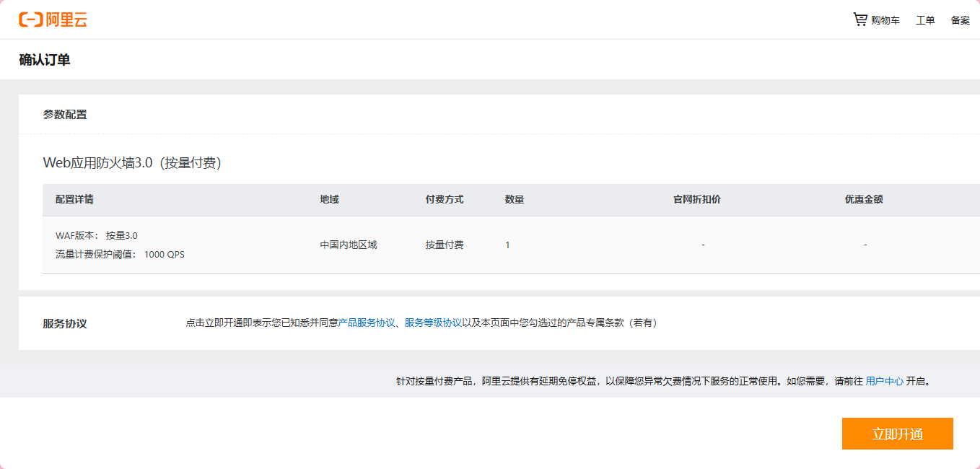Click the 配置详情 column header

click(74, 199)
